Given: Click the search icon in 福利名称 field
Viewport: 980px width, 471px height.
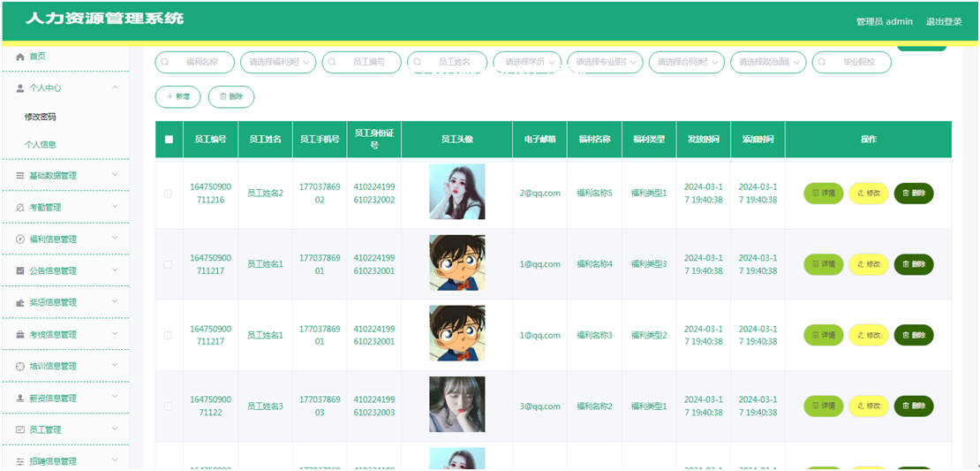Looking at the screenshot, I should pos(165,63).
